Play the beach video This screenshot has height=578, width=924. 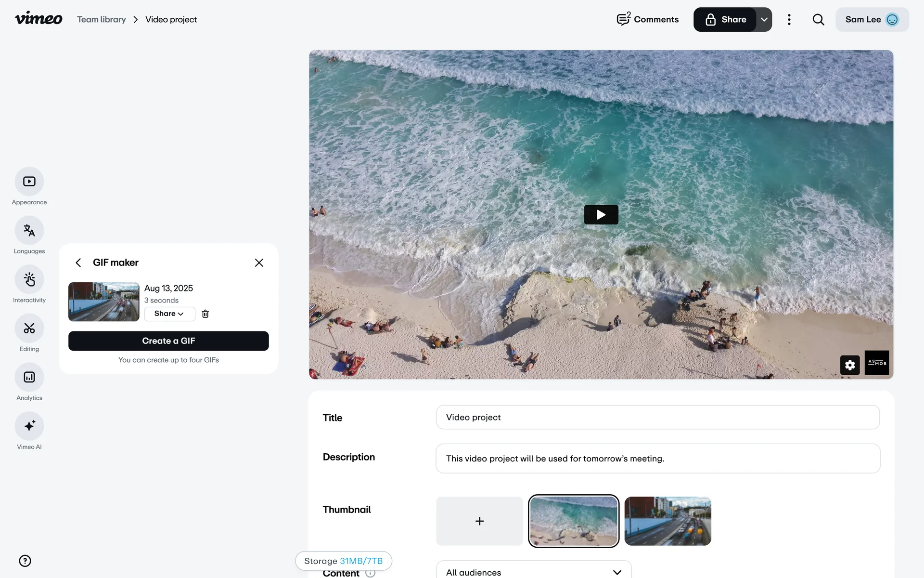[601, 215]
